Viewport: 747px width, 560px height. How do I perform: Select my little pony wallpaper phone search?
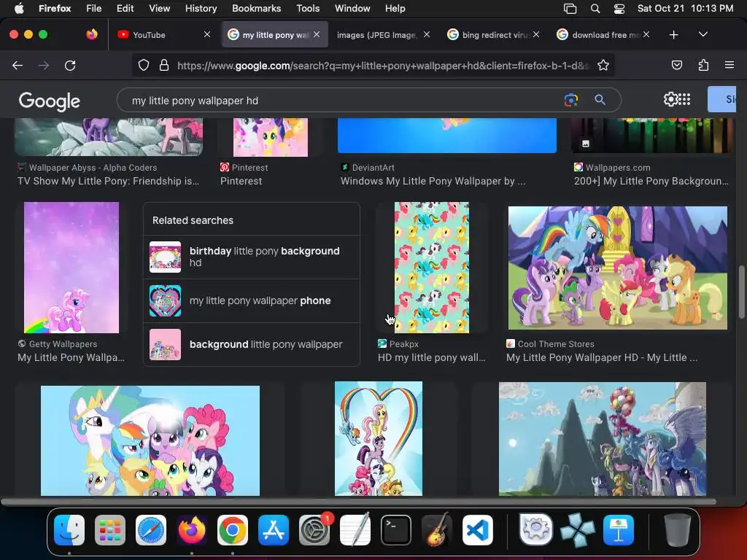point(252,300)
